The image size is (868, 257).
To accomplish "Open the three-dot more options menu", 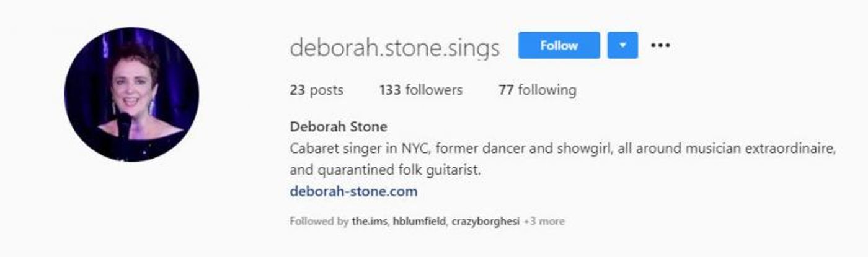I will pyautogui.click(x=660, y=45).
